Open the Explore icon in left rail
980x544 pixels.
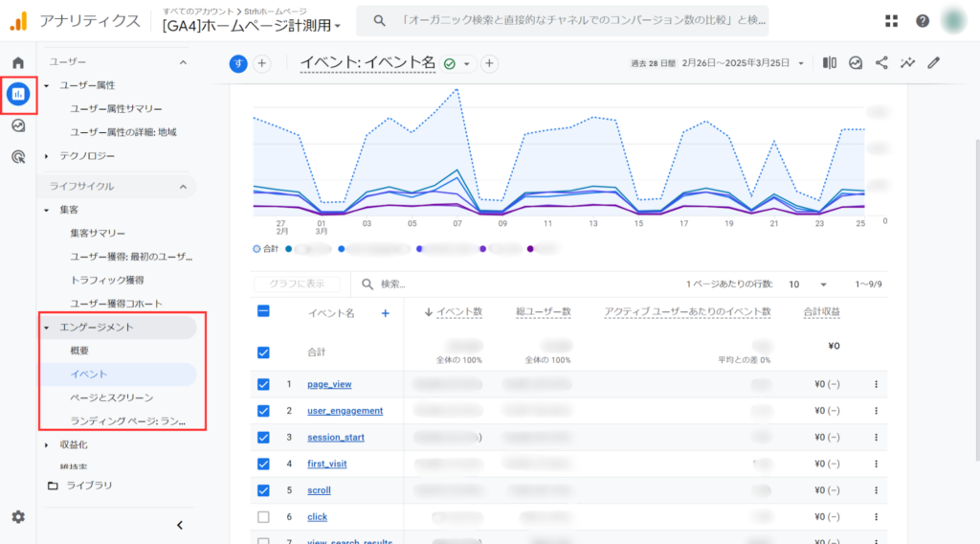tap(18, 125)
